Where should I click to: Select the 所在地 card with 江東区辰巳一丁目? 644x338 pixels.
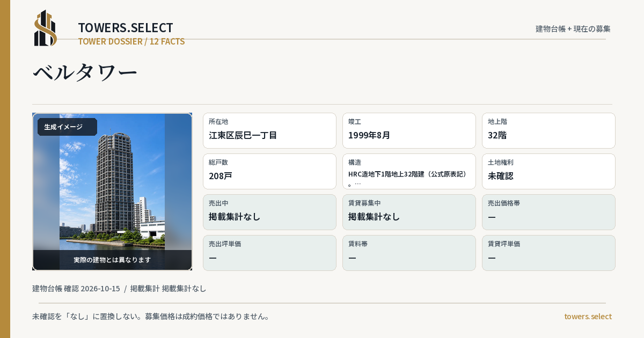[x=269, y=130]
